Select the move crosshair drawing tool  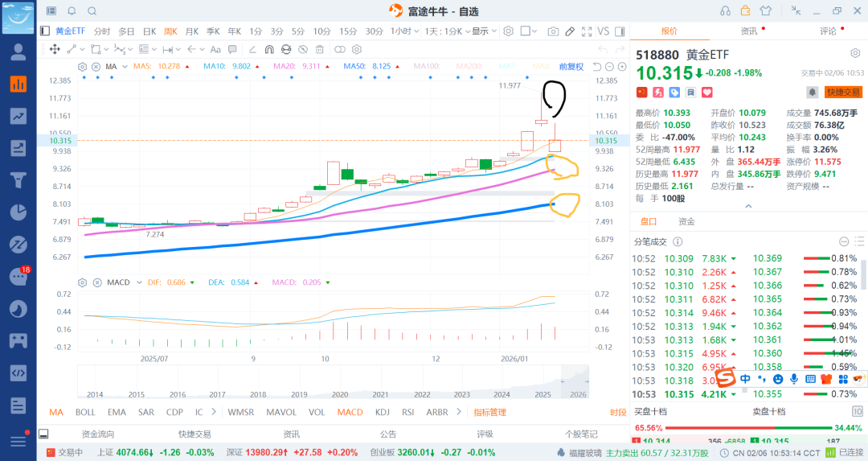coord(55,49)
